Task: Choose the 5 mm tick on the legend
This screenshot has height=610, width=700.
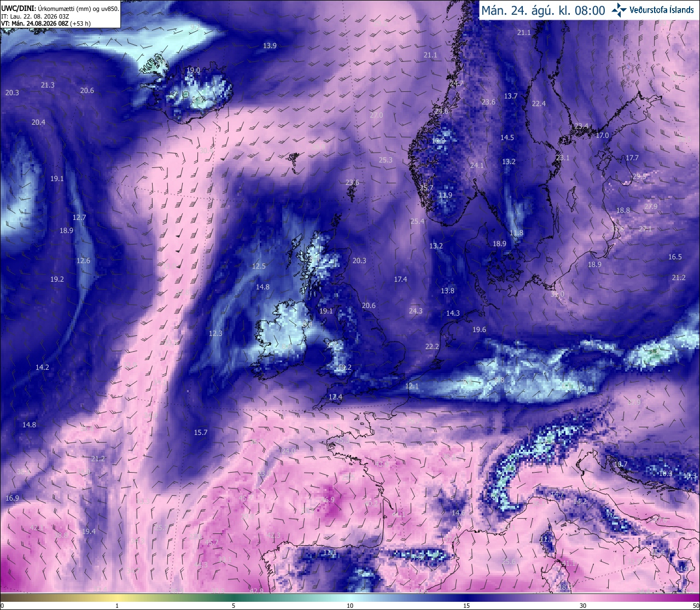Action: click(x=234, y=606)
